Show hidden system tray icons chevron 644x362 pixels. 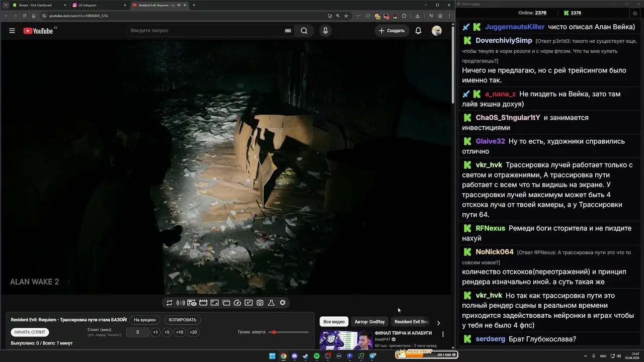coord(586,356)
